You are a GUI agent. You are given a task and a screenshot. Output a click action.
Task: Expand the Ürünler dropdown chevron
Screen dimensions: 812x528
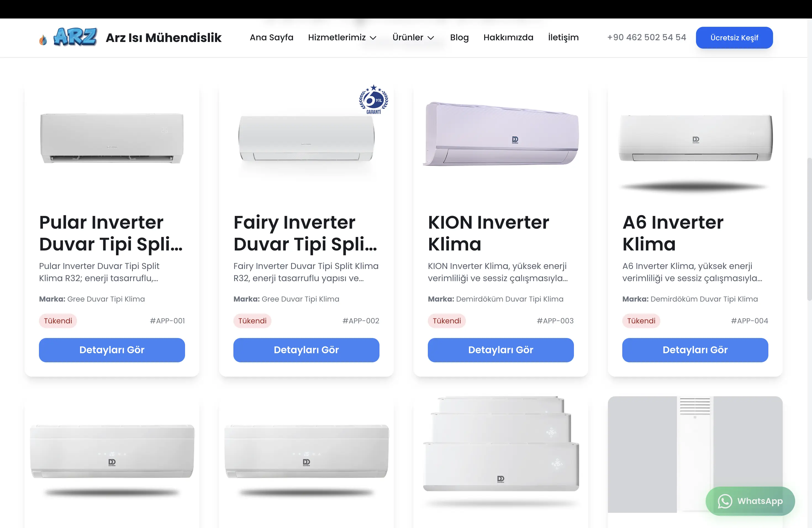point(431,38)
